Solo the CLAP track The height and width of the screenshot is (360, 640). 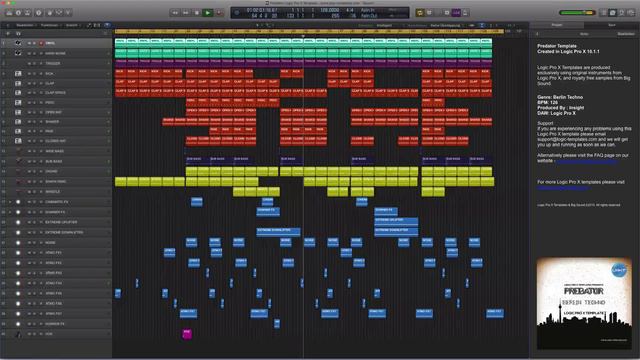click(x=35, y=83)
